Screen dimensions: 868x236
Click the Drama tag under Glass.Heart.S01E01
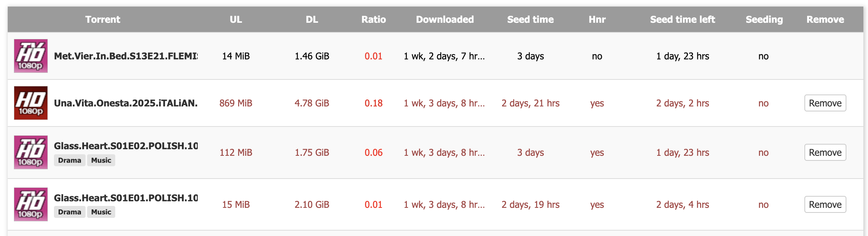(x=69, y=212)
